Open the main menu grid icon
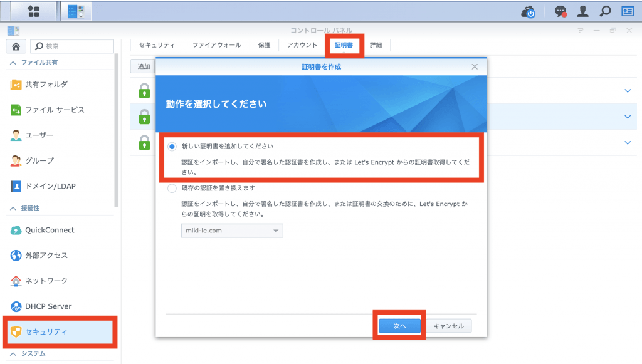642x364 pixels. click(34, 11)
